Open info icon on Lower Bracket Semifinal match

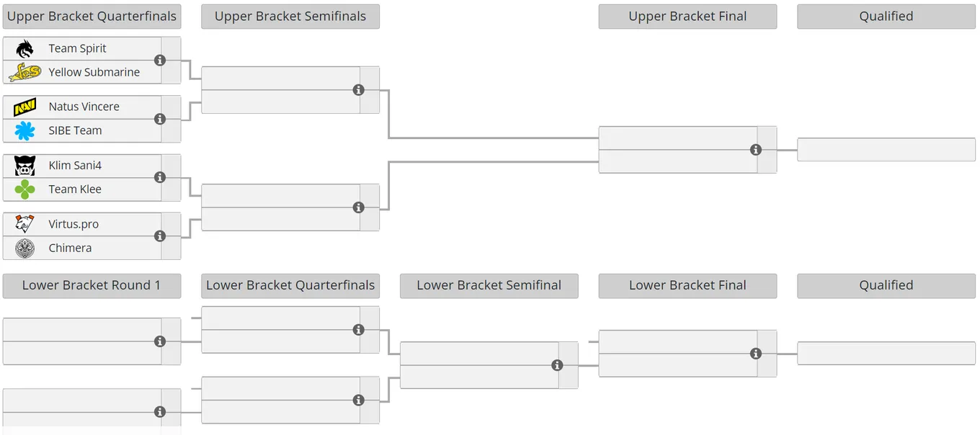point(557,365)
